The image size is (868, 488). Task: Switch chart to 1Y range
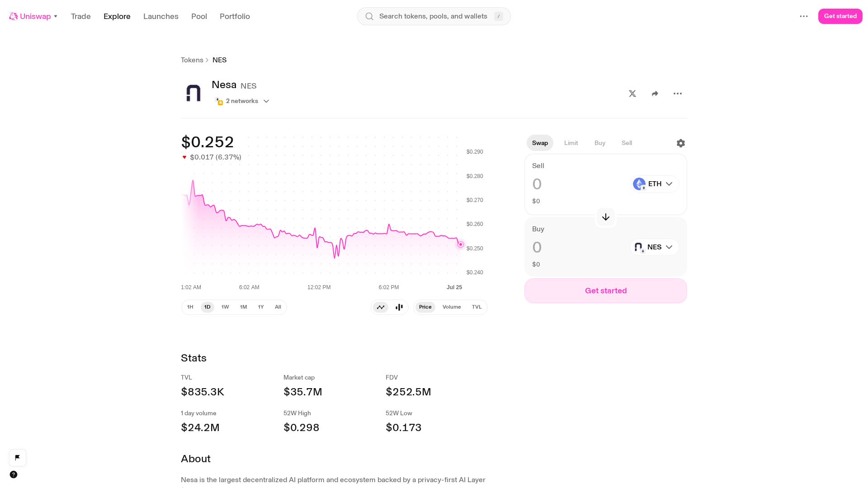(261, 307)
